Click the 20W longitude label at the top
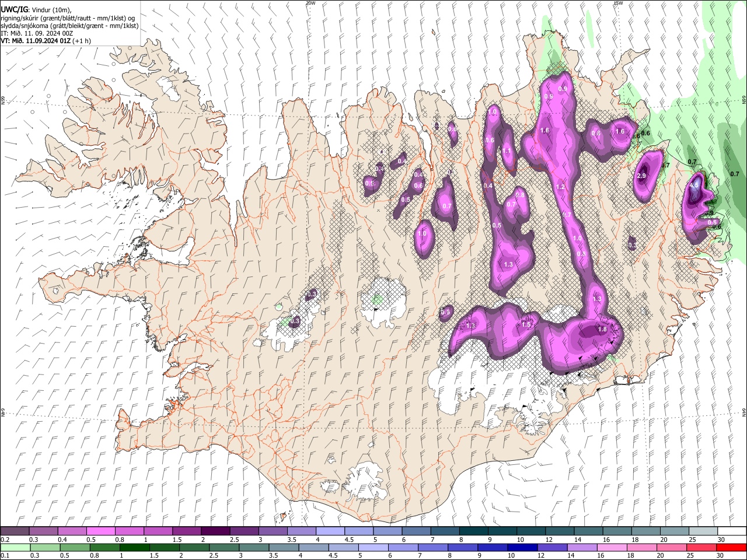This screenshot has height=560, width=747. (x=310, y=3)
